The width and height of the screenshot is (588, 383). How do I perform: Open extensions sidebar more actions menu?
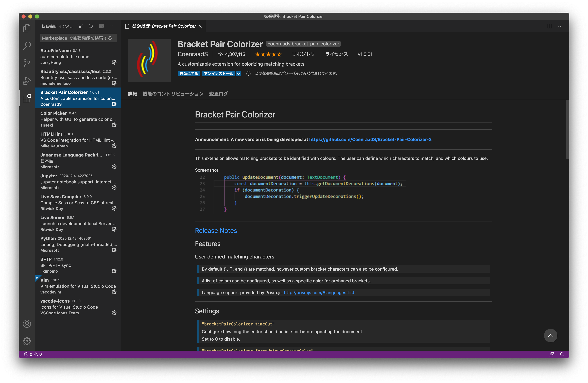pos(112,26)
